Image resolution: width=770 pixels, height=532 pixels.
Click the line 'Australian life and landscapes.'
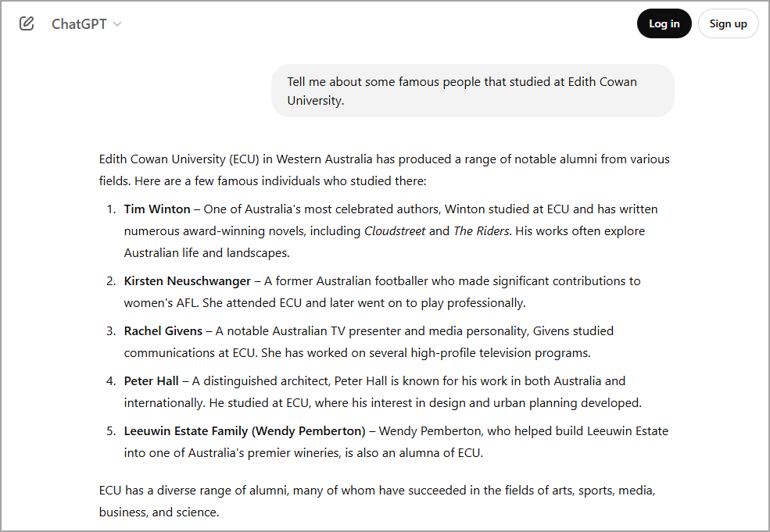tap(206, 253)
